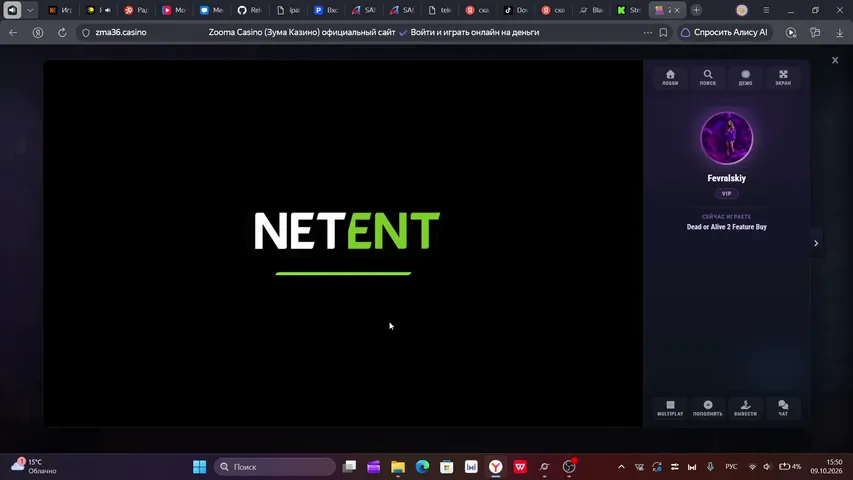This screenshot has height=480, width=853.
Task: Switch to the TikTok tab
Action: coord(515,10)
